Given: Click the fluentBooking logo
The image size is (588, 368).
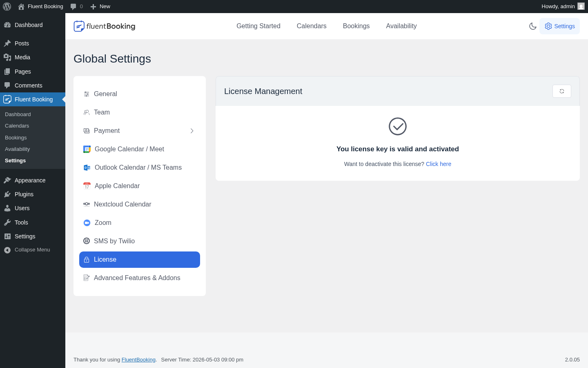Looking at the screenshot, I should 105,26.
